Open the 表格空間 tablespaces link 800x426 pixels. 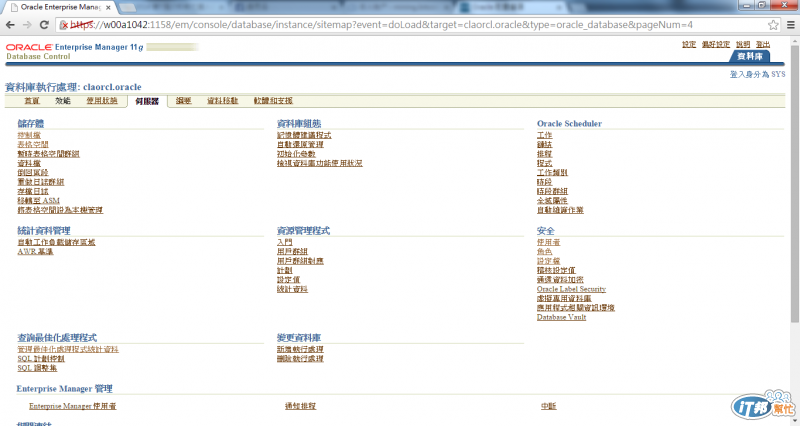point(33,144)
